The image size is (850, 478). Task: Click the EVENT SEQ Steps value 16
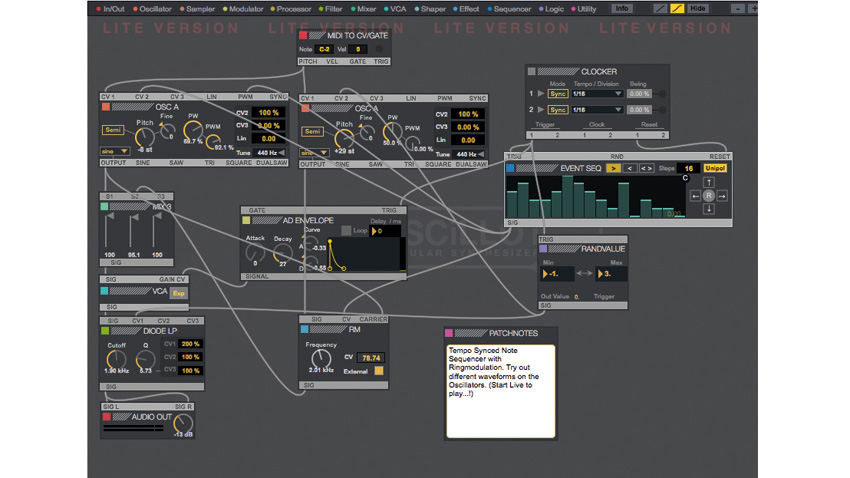pyautogui.click(x=688, y=169)
